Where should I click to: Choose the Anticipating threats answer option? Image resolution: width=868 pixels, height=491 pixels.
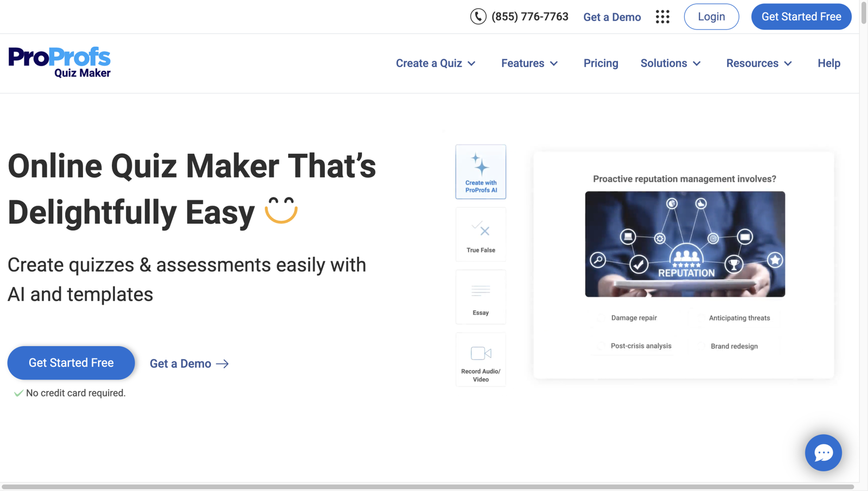point(739,318)
